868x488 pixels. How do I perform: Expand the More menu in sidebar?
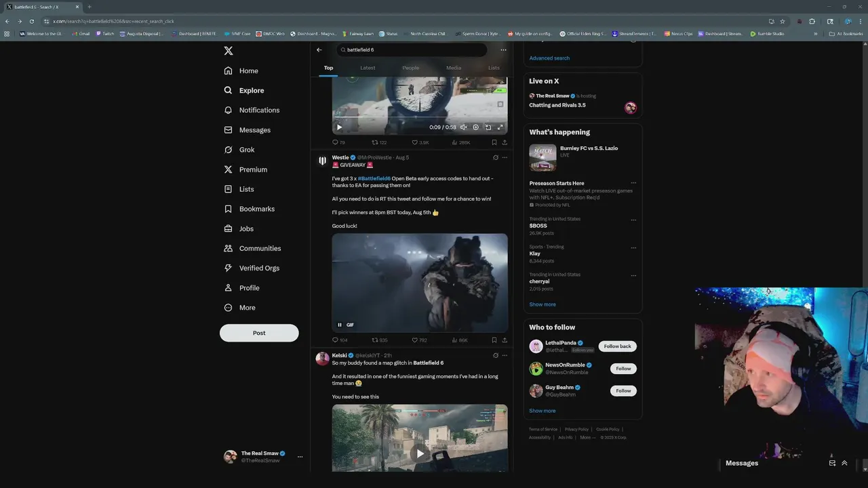(240, 308)
